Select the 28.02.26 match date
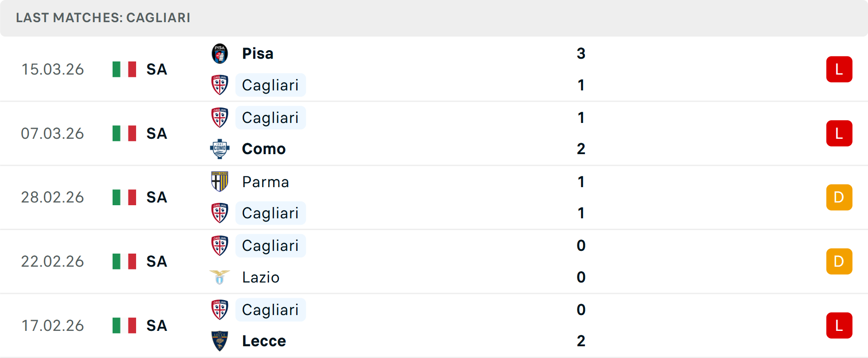The image size is (868, 358). click(52, 197)
